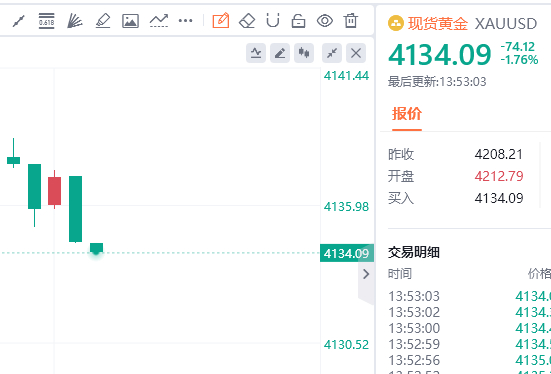Select the 13:53:03 trade row
Screen dimensions: 551x374
point(469,296)
